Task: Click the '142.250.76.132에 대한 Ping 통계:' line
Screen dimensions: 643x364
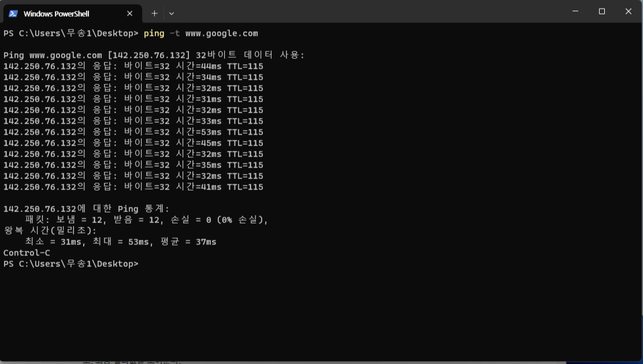Action: click(86, 209)
